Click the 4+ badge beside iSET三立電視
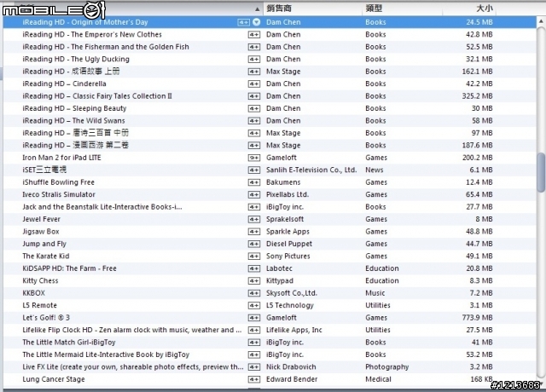The height and width of the screenshot is (392, 546). tap(254, 170)
